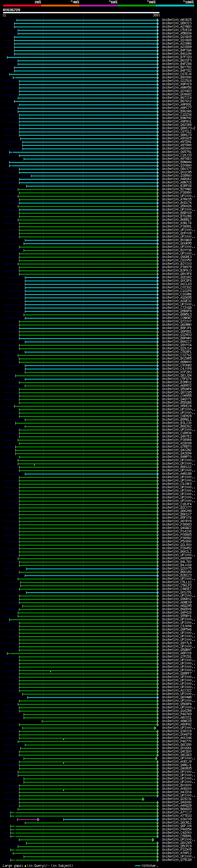Screen dimensions: 197x868
Task: Click the green alignment bar of Q29231
Action: 82,799
